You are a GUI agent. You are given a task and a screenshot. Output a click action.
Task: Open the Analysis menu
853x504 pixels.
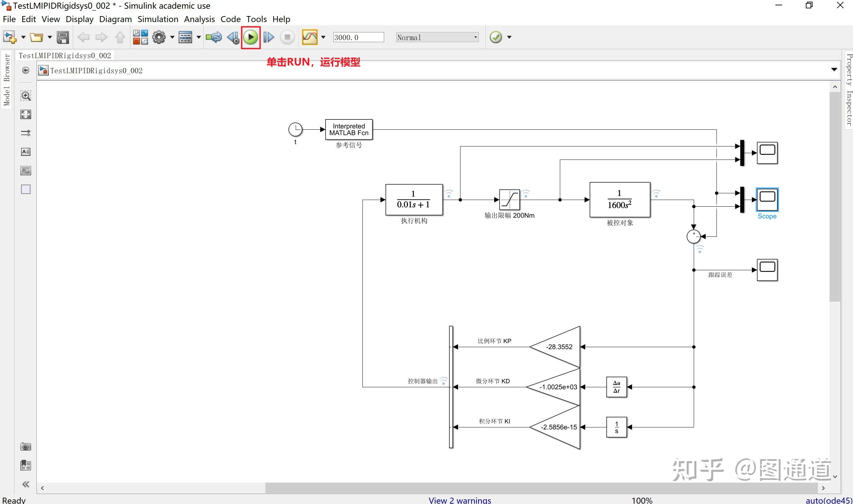click(199, 19)
